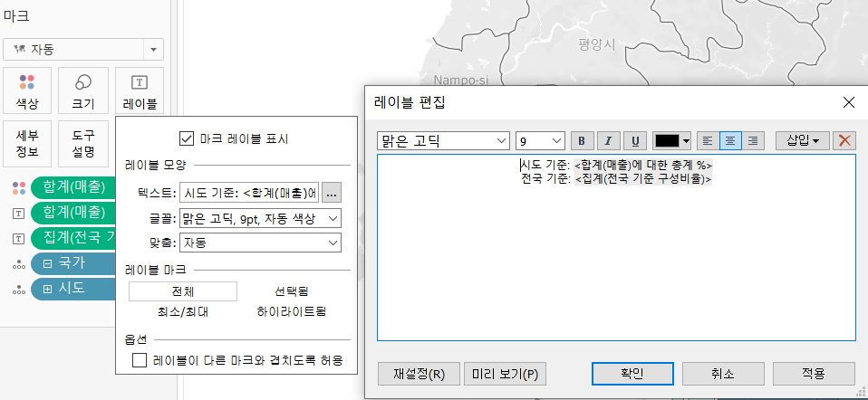868x400 pixels.
Task: Open the 색상 (Color) mark card
Action: click(27, 90)
